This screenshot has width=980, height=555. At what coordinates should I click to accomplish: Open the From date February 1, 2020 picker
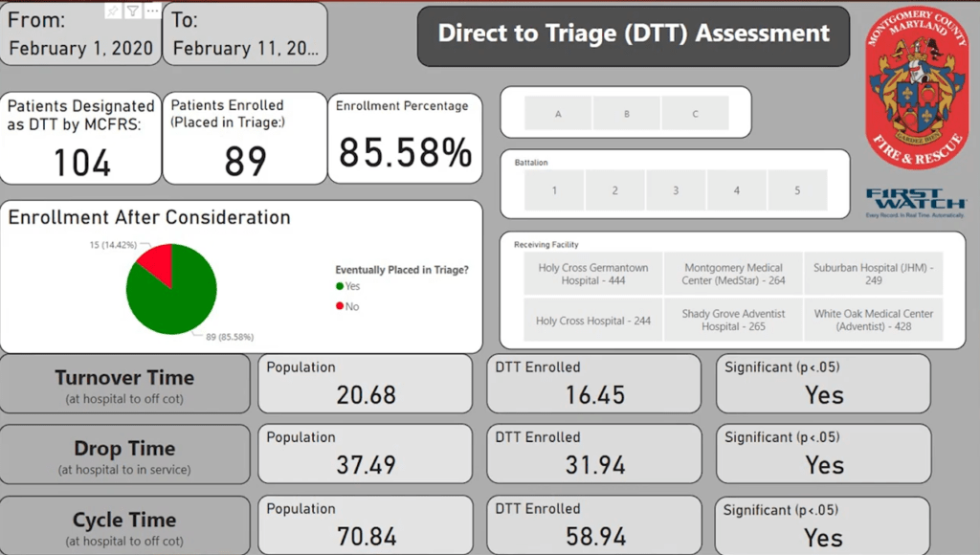[81, 48]
